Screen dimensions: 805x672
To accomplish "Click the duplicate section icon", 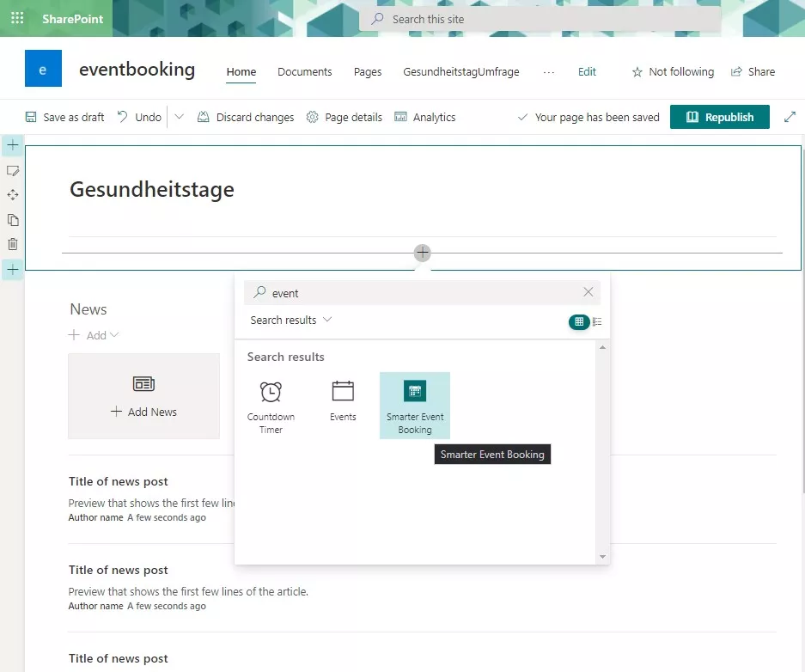I will (x=13, y=220).
